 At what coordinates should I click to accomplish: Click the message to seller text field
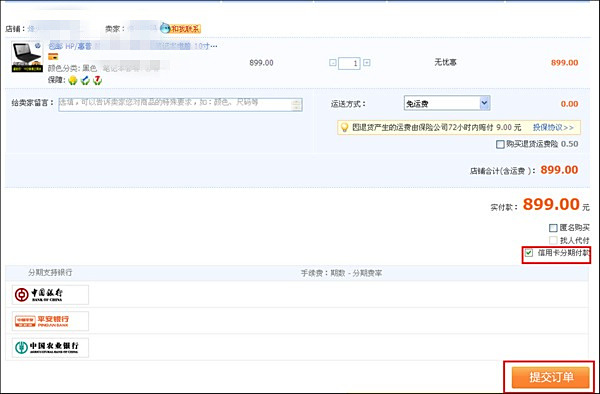(180, 104)
